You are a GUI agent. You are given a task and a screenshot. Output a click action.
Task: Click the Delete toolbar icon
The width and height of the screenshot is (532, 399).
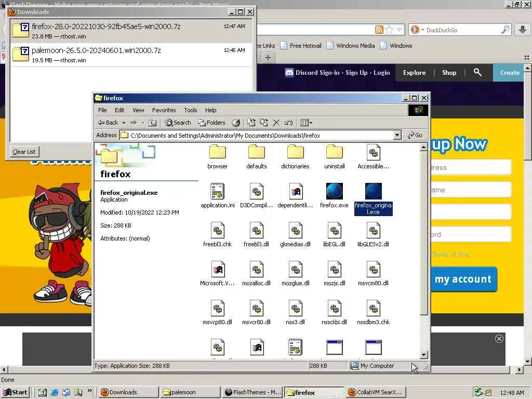[x=276, y=123]
